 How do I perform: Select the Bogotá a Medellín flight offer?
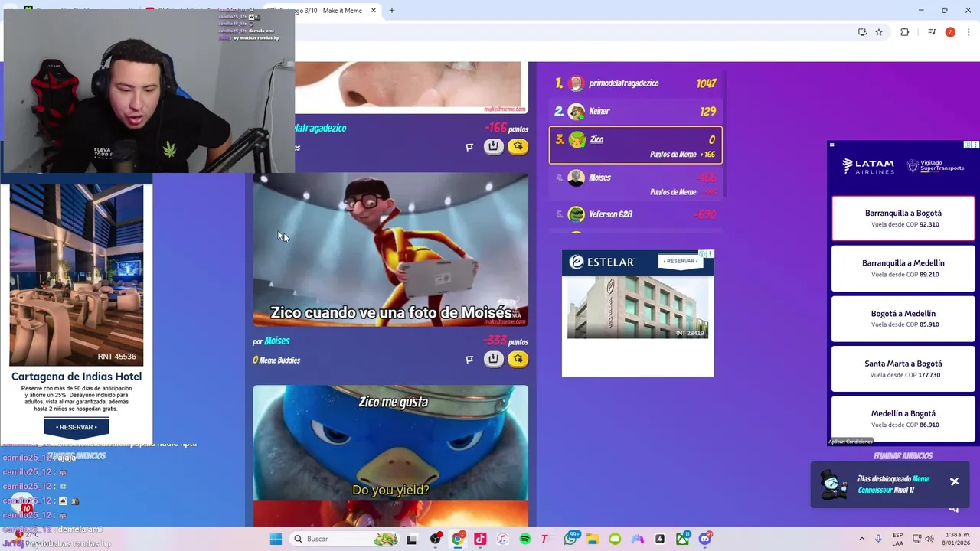click(903, 318)
